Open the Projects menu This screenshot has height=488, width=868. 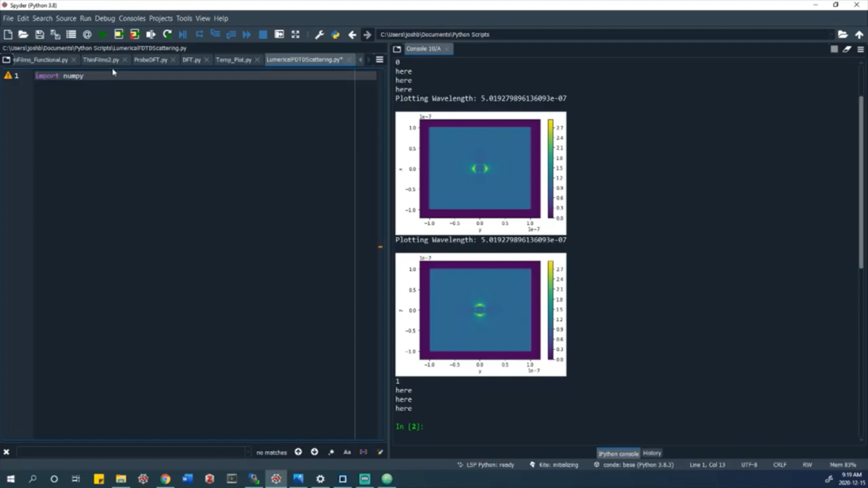coord(161,18)
